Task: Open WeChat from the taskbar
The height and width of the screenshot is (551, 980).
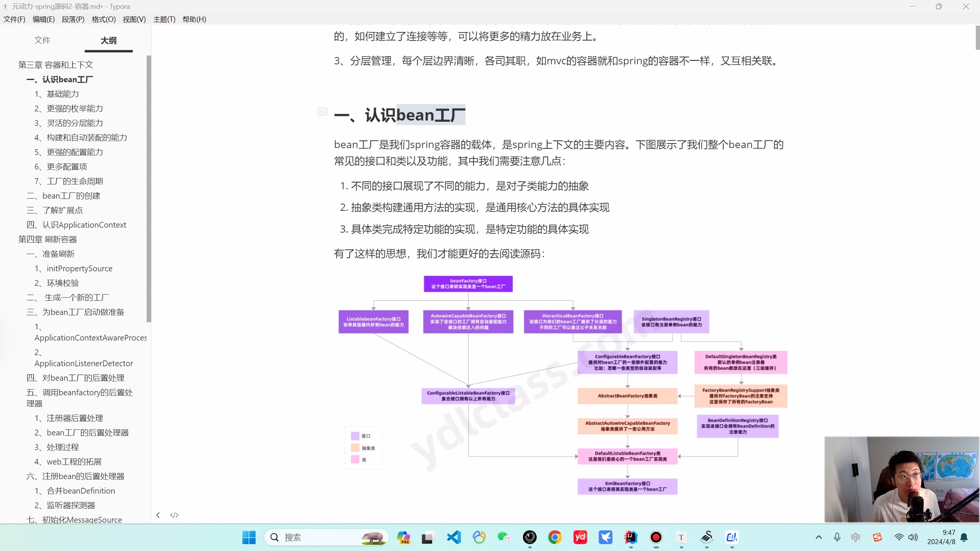Action: 504,537
